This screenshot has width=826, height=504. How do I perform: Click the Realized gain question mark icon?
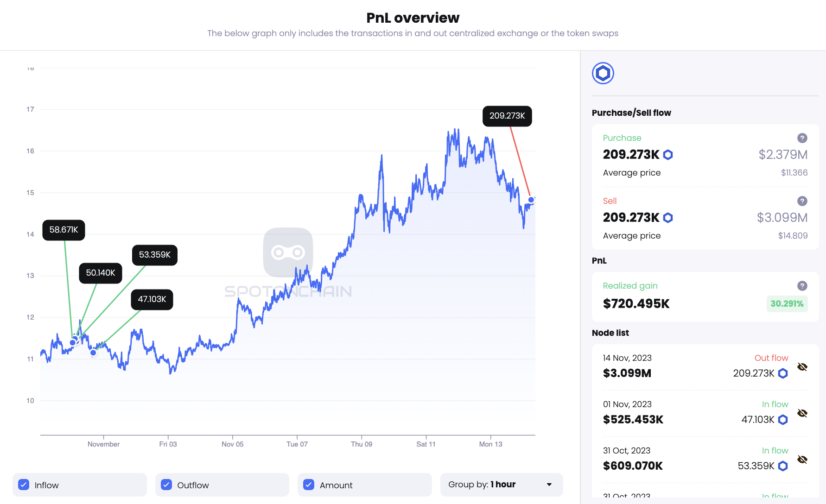click(x=802, y=286)
